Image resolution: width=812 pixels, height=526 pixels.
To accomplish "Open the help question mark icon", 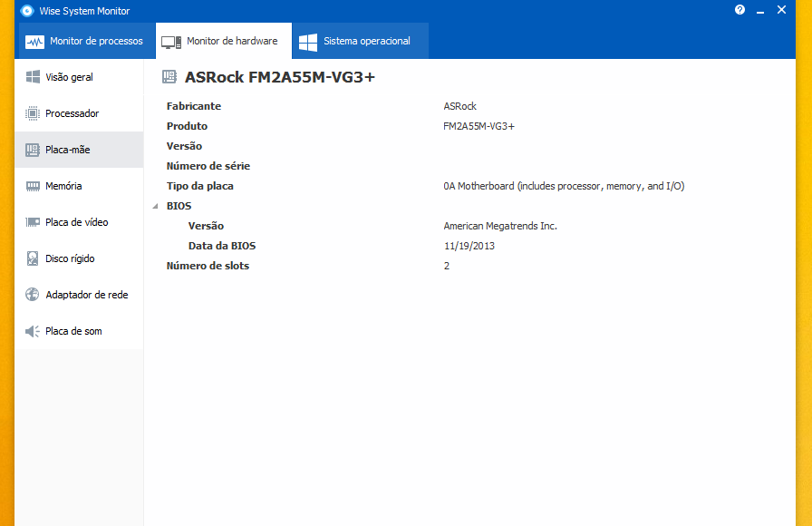I will [x=739, y=10].
